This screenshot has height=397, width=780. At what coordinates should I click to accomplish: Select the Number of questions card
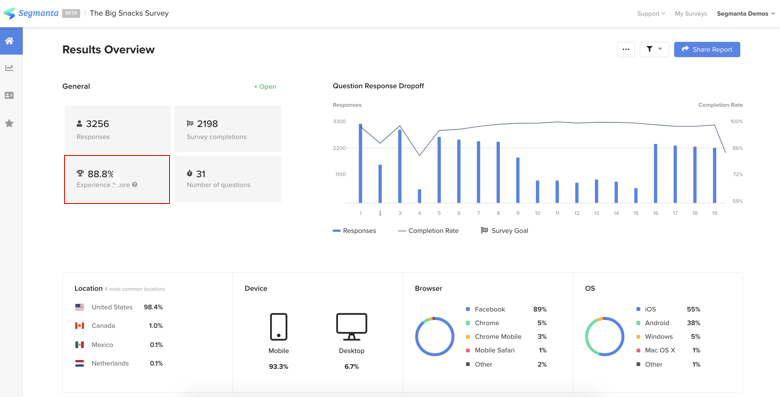coord(228,179)
